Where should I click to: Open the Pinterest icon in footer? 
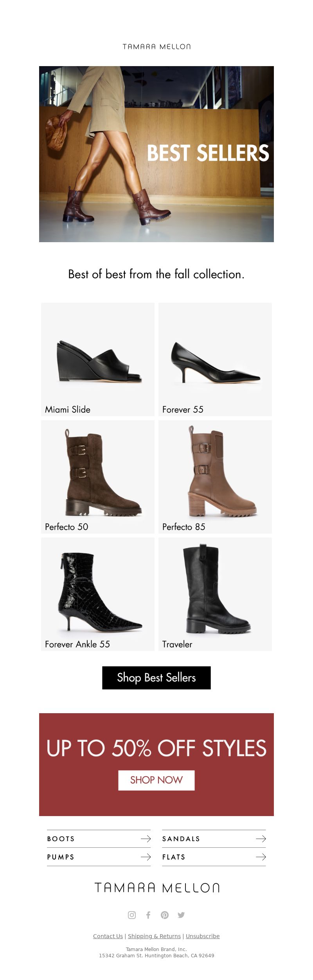(165, 915)
